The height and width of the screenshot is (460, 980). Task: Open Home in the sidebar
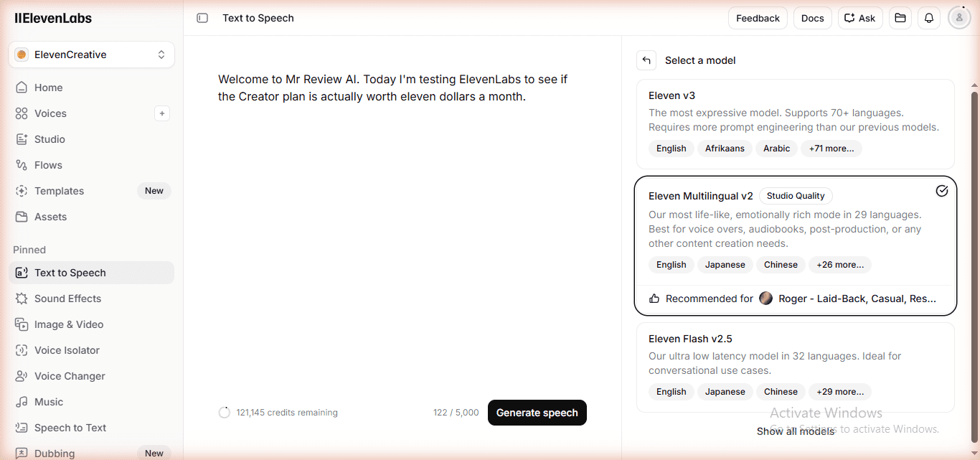(x=91, y=88)
